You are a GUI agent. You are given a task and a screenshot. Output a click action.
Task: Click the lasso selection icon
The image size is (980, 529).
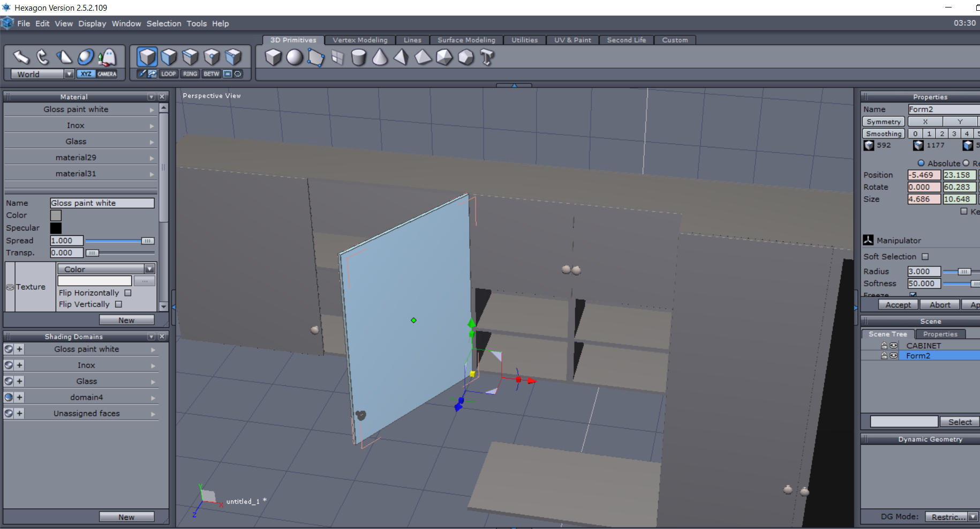[x=238, y=74]
